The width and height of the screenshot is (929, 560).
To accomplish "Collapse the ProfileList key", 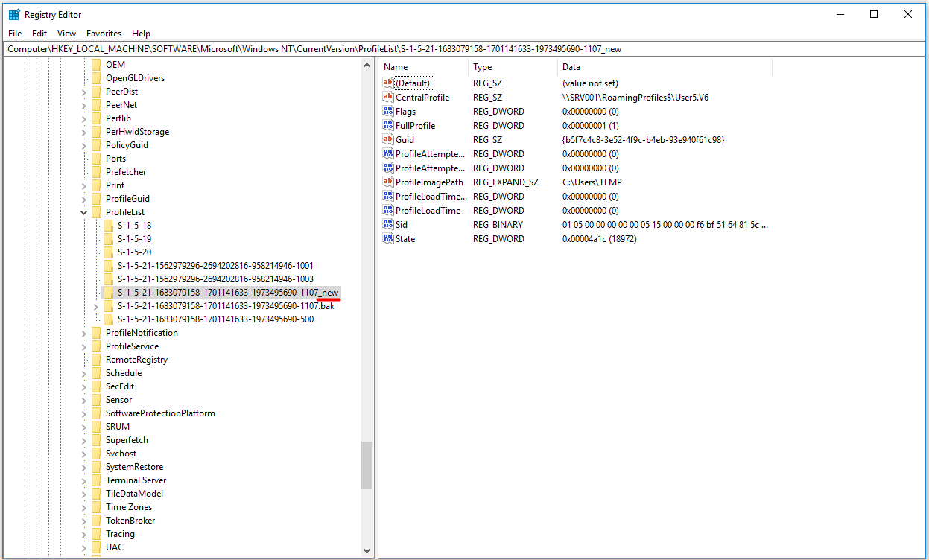I will pyautogui.click(x=83, y=212).
